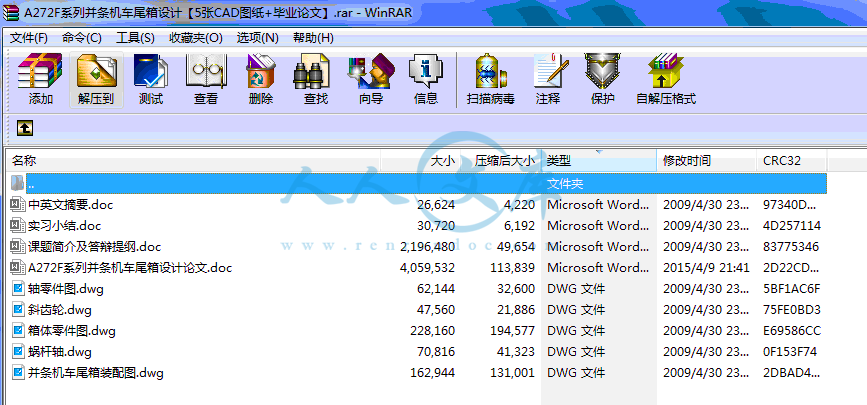Click the 文件夹 type cell
Screen dimensions: 867x405
[565, 183]
